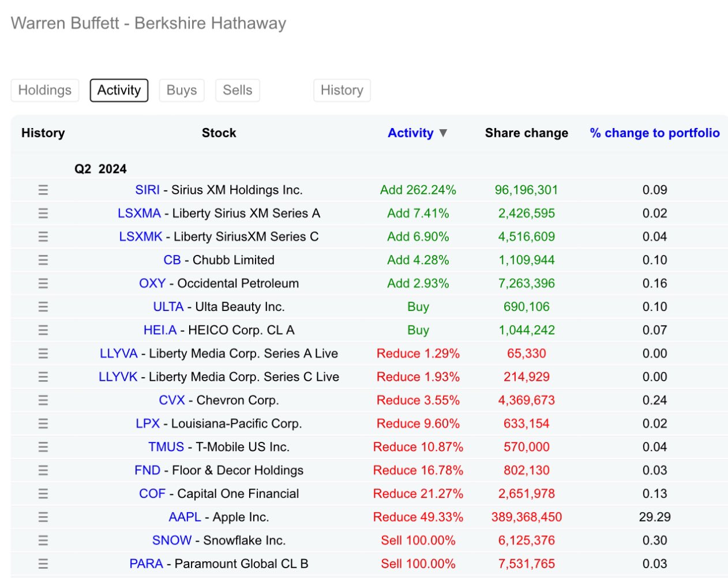This screenshot has height=578, width=728.
Task: Click the Stock column header
Action: (x=219, y=133)
